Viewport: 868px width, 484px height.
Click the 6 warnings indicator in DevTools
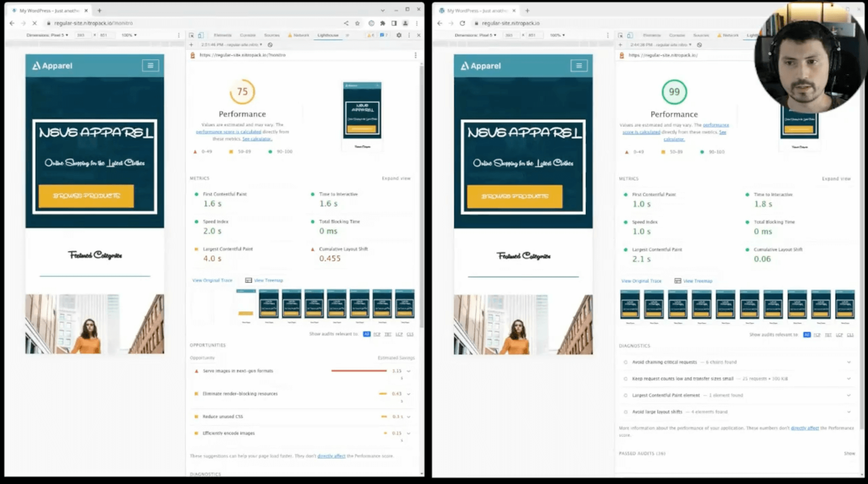[x=371, y=35]
